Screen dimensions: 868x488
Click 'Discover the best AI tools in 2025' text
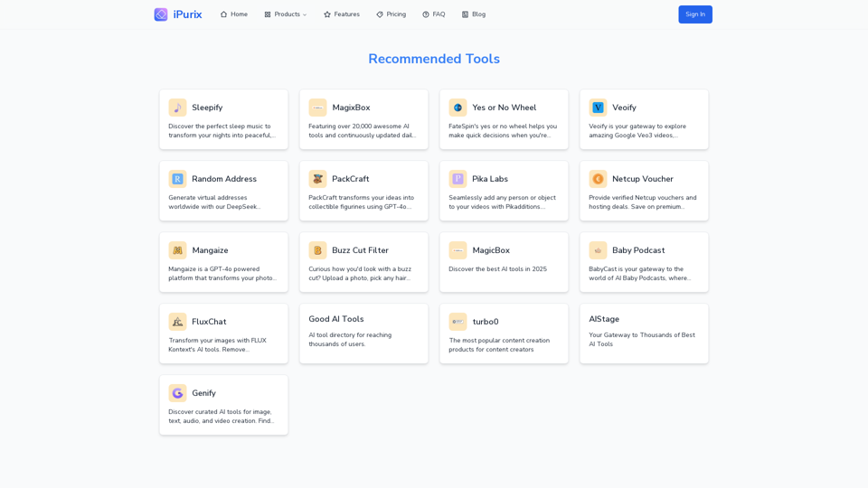click(x=497, y=269)
